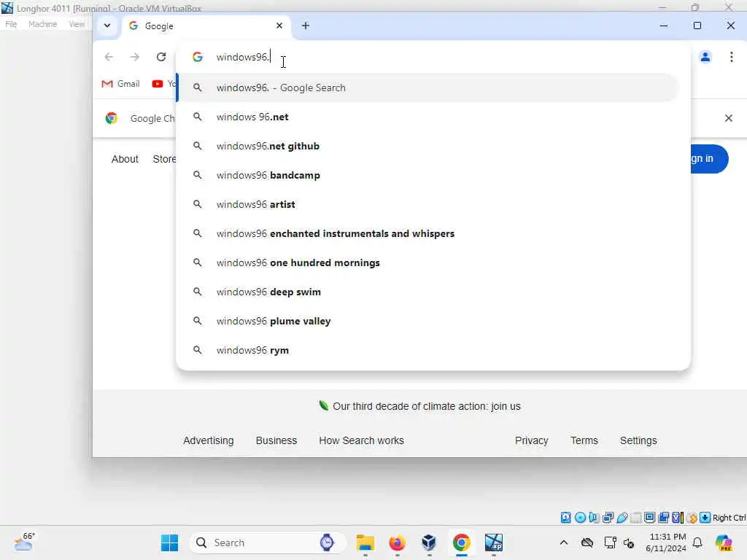Open VirtualBox File menu
Viewport: 747px width, 560px height.
11,24
